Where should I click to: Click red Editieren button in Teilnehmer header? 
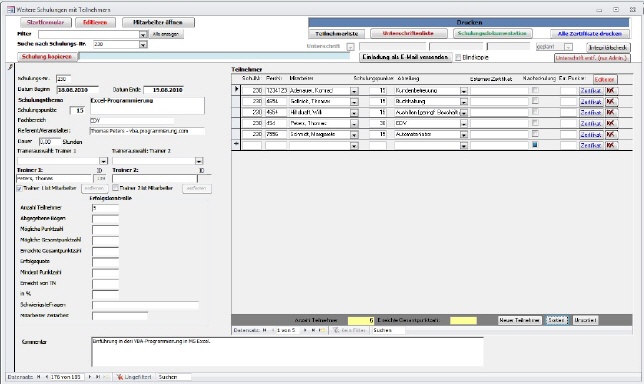coord(605,79)
